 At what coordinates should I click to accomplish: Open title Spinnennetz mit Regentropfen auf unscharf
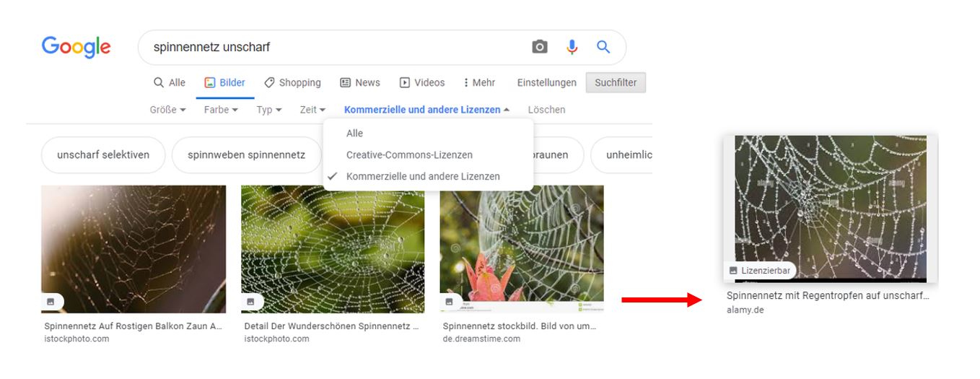[x=828, y=296]
